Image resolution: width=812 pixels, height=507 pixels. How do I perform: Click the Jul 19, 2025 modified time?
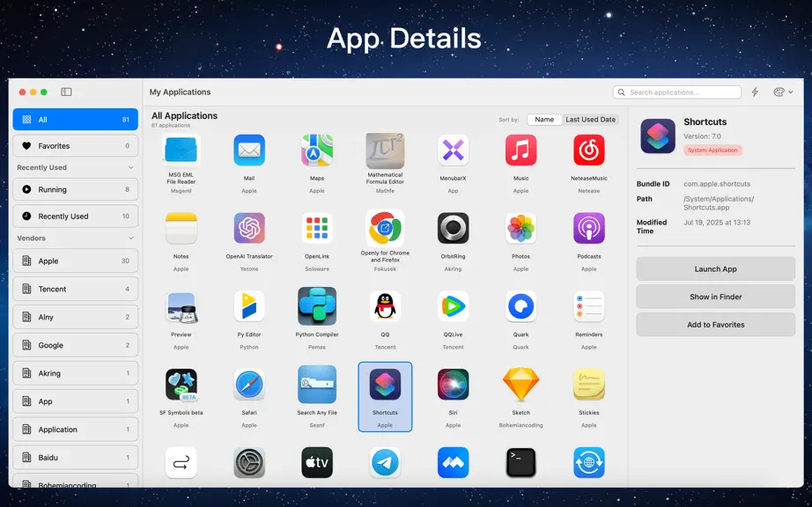pyautogui.click(x=717, y=223)
